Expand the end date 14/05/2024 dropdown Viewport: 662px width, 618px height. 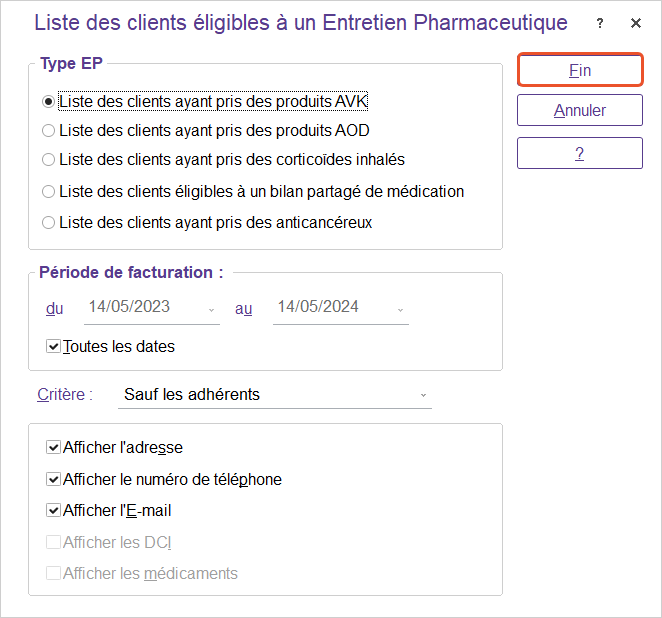pyautogui.click(x=400, y=309)
